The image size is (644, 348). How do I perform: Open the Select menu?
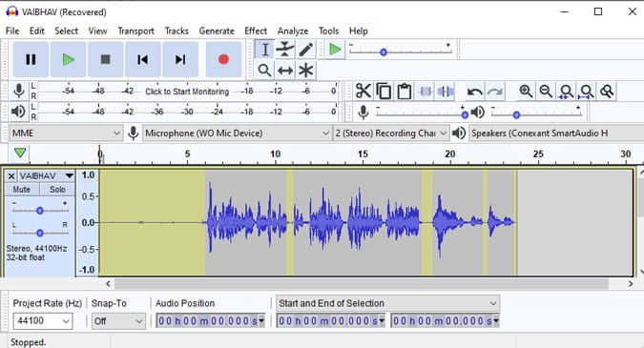[x=66, y=31]
